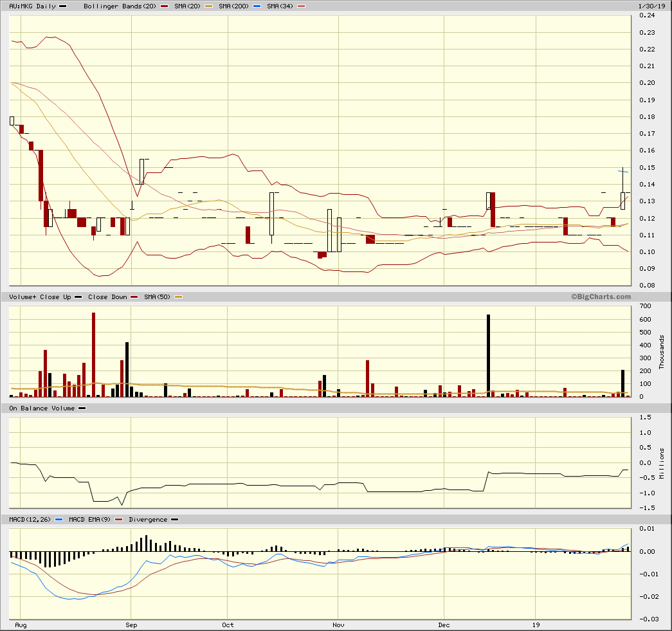
Task: Click the Close Down legend label
Action: tap(107, 297)
